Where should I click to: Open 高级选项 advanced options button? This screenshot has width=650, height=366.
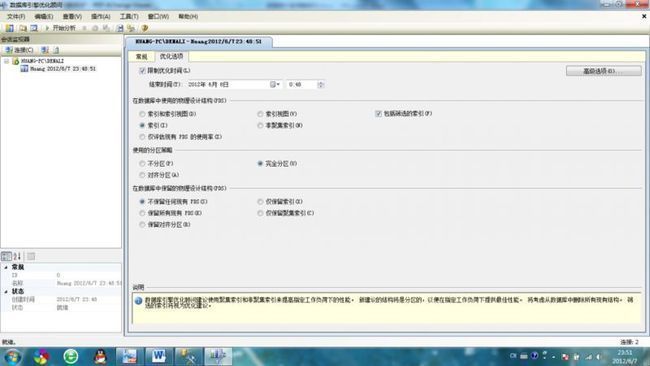603,71
